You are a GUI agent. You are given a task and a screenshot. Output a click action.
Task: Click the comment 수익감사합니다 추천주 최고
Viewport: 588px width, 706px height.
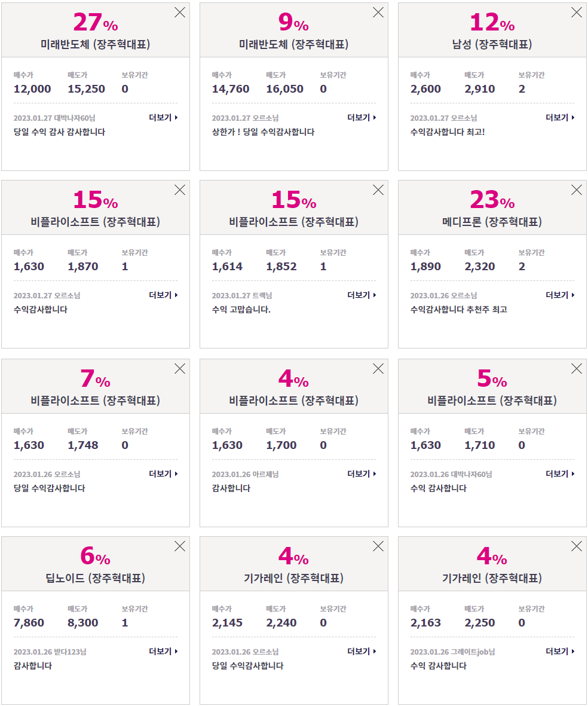pos(458,309)
